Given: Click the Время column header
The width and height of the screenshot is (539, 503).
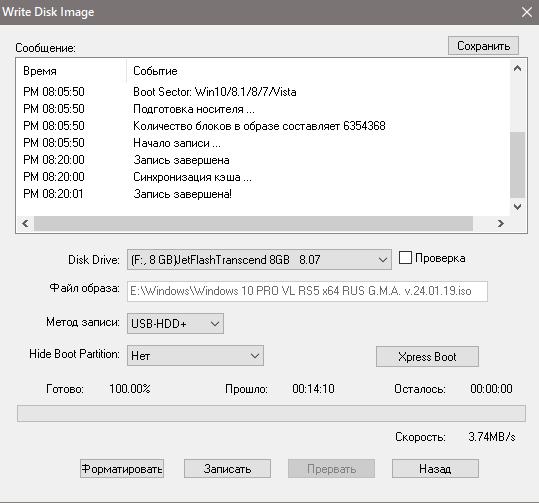Looking at the screenshot, I should 71,71.
